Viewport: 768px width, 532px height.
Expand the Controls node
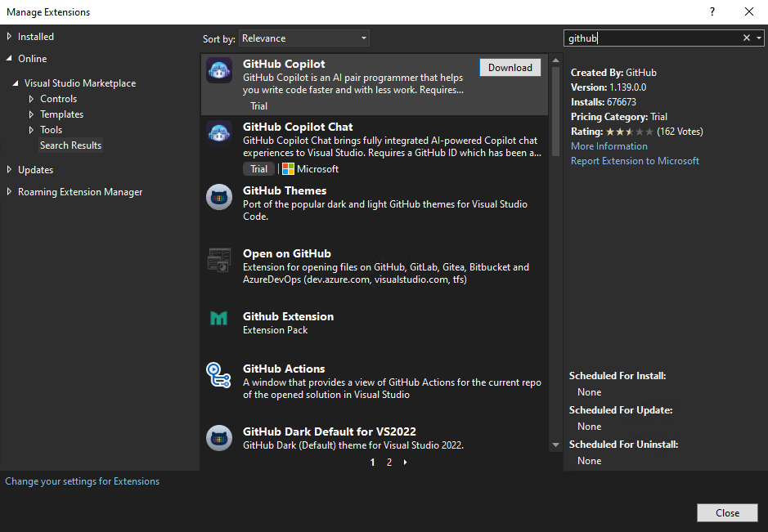pos(31,99)
